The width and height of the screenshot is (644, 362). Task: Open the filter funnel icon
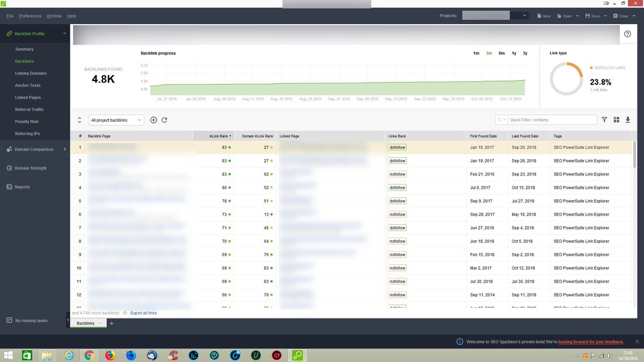604,120
